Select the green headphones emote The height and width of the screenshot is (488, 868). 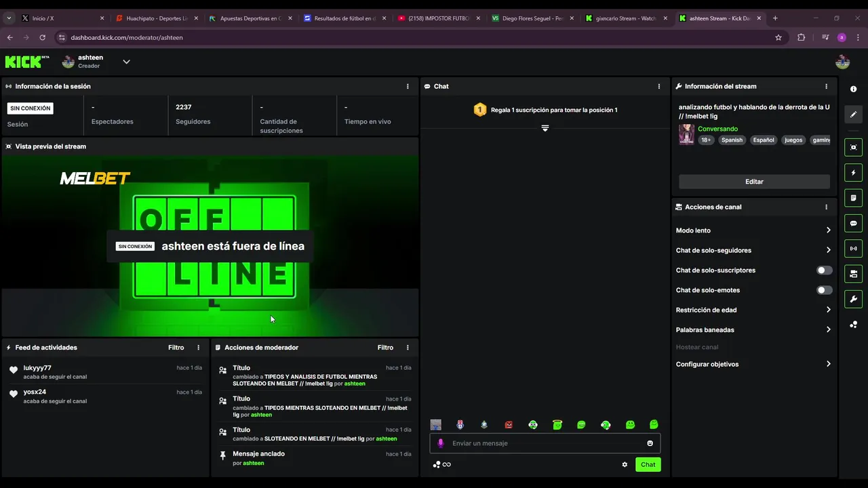tap(533, 425)
